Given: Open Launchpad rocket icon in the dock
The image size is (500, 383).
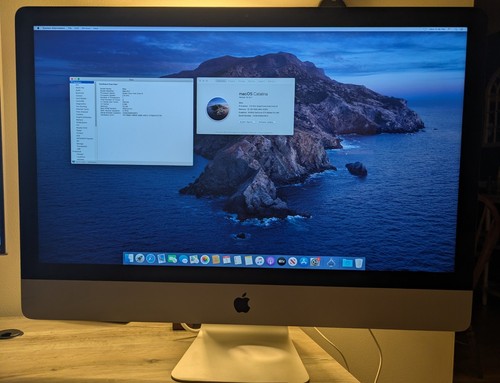Looking at the screenshot, I should pos(140,258).
